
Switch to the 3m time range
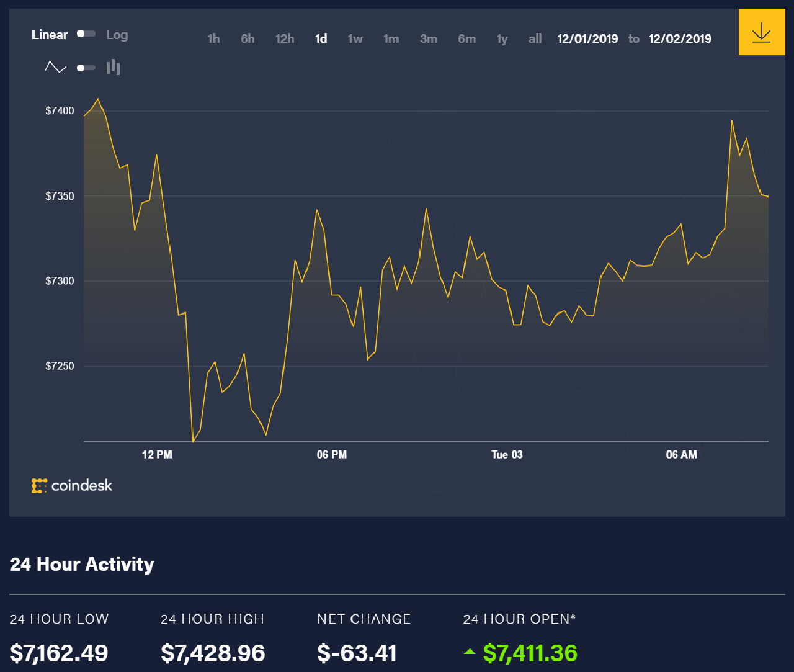pyautogui.click(x=428, y=38)
